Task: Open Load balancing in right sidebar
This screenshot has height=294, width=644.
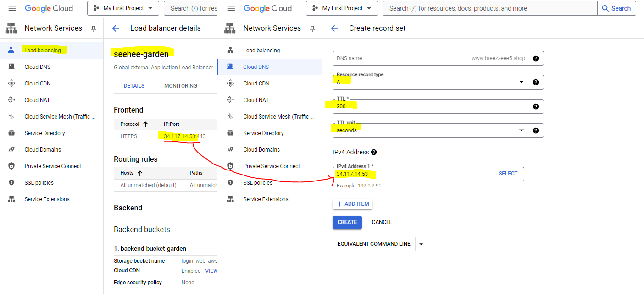Action: point(269,51)
